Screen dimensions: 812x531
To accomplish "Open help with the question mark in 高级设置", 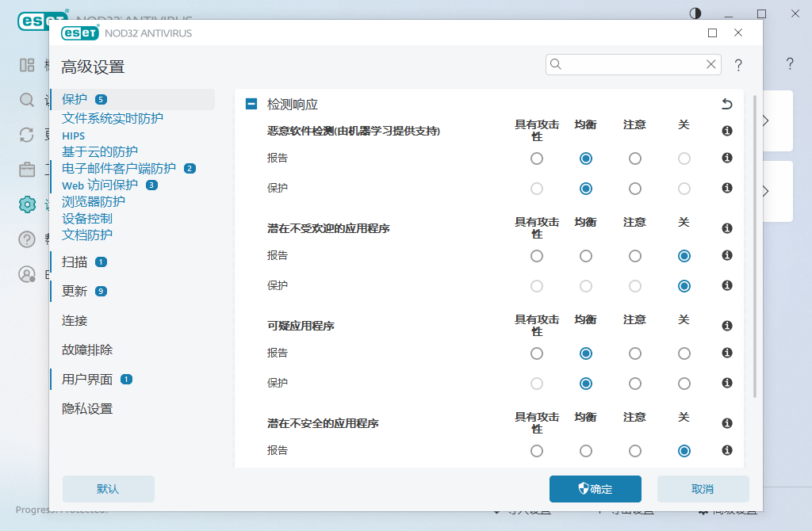I will tap(738, 65).
